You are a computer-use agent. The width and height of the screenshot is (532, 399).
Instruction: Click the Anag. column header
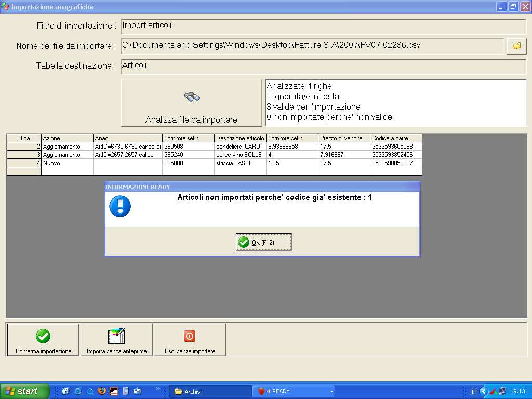pyautogui.click(x=128, y=138)
